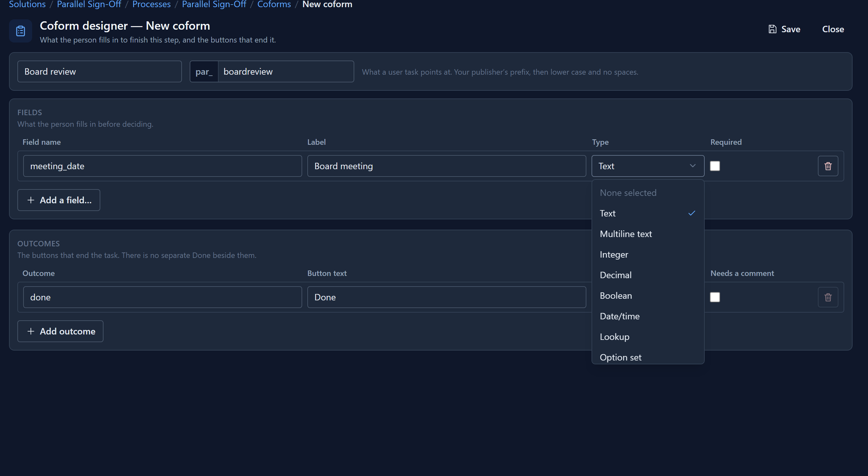The width and height of the screenshot is (868, 476).
Task: Click the Board meeting label input
Action: click(447, 166)
